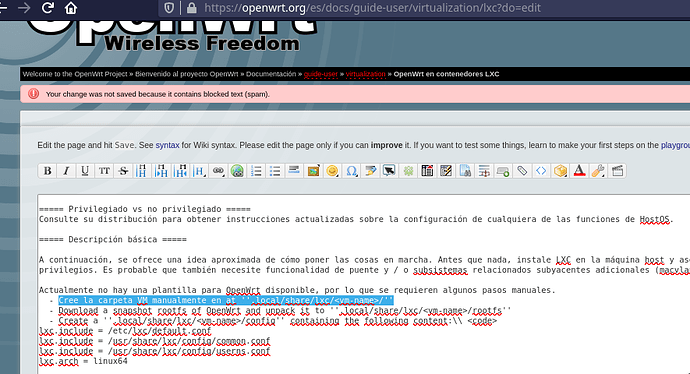Image resolution: width=690 pixels, height=374 pixels.
Task: Click the 'lxc.include = /etc/lxc/default.conf' line
Action: pos(125,331)
